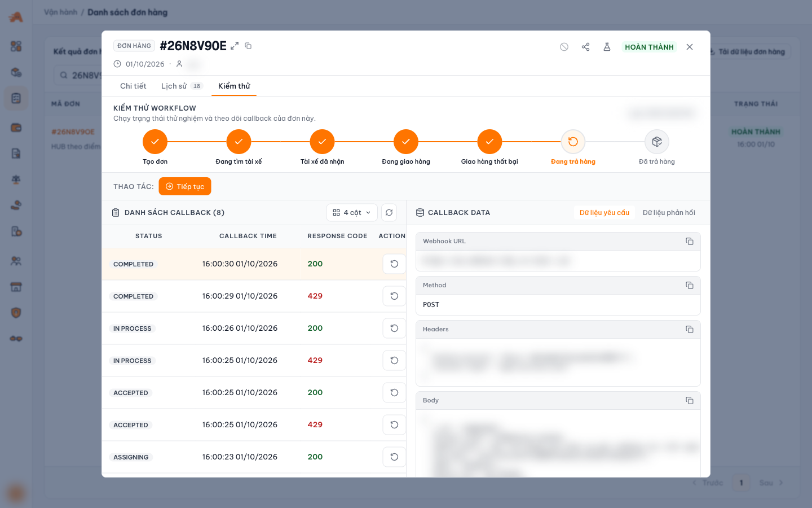Retry the ASSIGNING callback at 16:00:23
This screenshot has height=508, width=812.
point(394,457)
